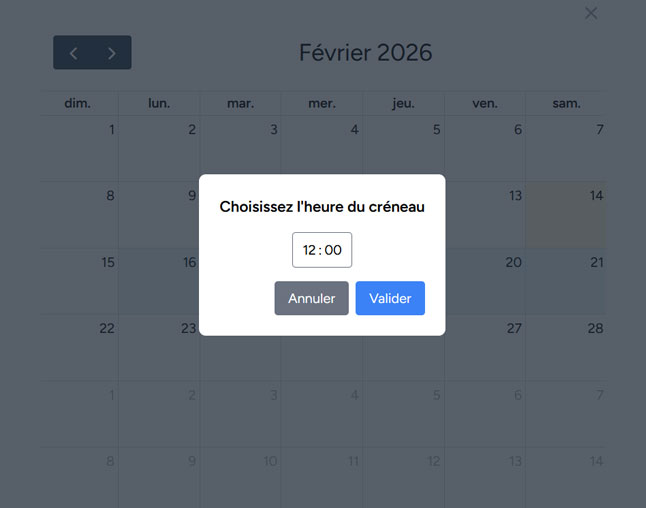Select Saturday February 14 cell
This screenshot has width=646, height=508.
(x=566, y=214)
